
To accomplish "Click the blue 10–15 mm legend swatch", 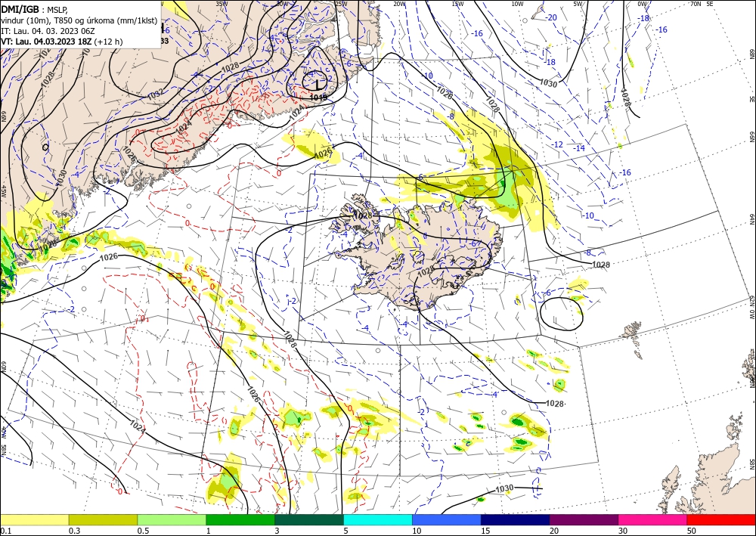I will point(447,519).
